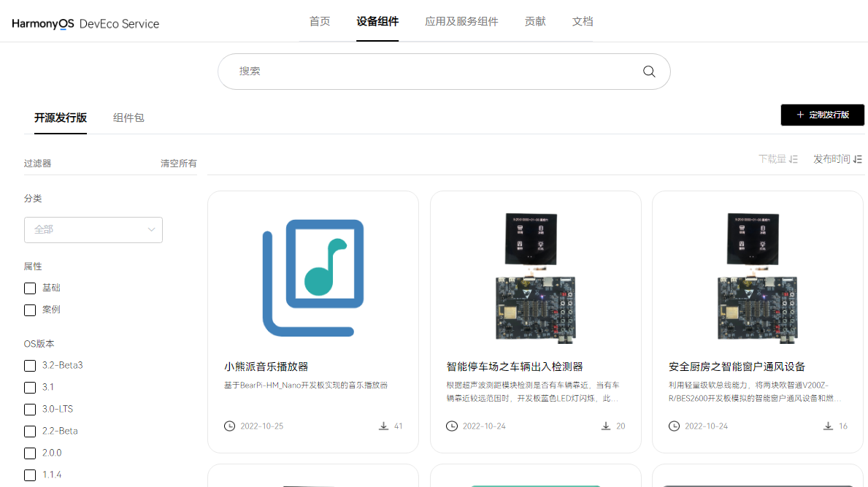Click the clock icon on 智能停车场 card
868x487 pixels.
pyautogui.click(x=450, y=426)
